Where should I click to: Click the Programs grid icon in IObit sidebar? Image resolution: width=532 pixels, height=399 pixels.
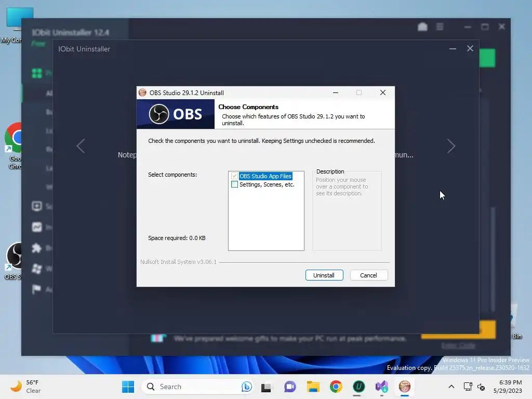(x=37, y=73)
